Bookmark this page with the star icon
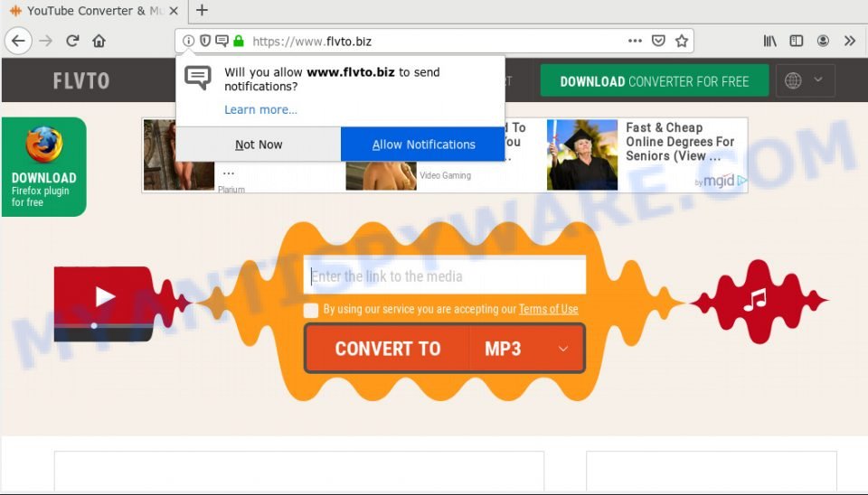This screenshot has height=495, width=868. pyautogui.click(x=682, y=41)
